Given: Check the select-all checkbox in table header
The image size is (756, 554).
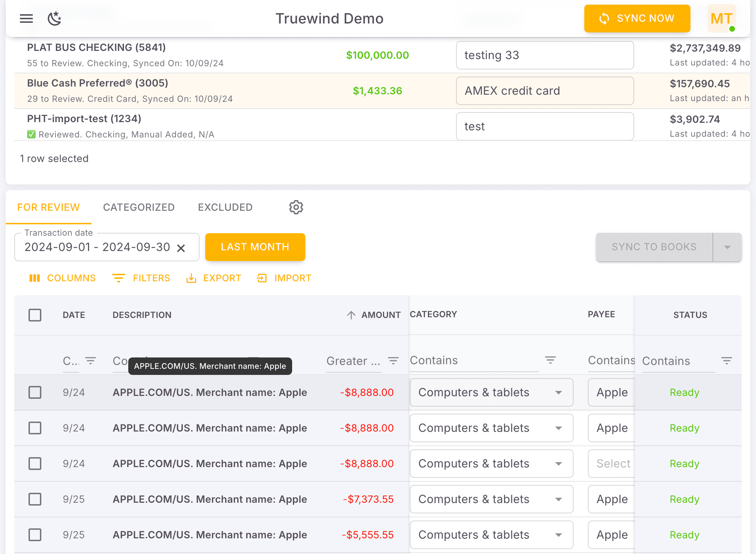Looking at the screenshot, I should point(35,315).
